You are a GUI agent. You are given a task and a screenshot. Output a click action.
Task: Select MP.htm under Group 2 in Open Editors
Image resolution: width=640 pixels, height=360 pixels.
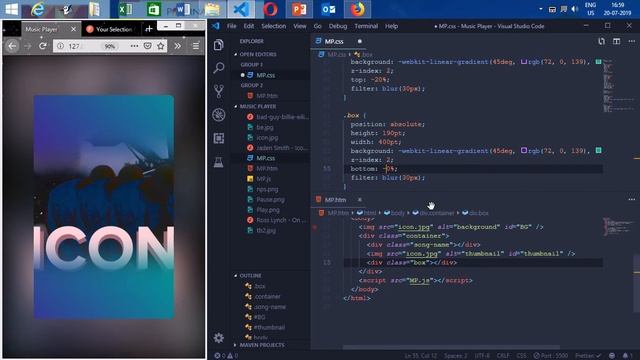(267, 96)
